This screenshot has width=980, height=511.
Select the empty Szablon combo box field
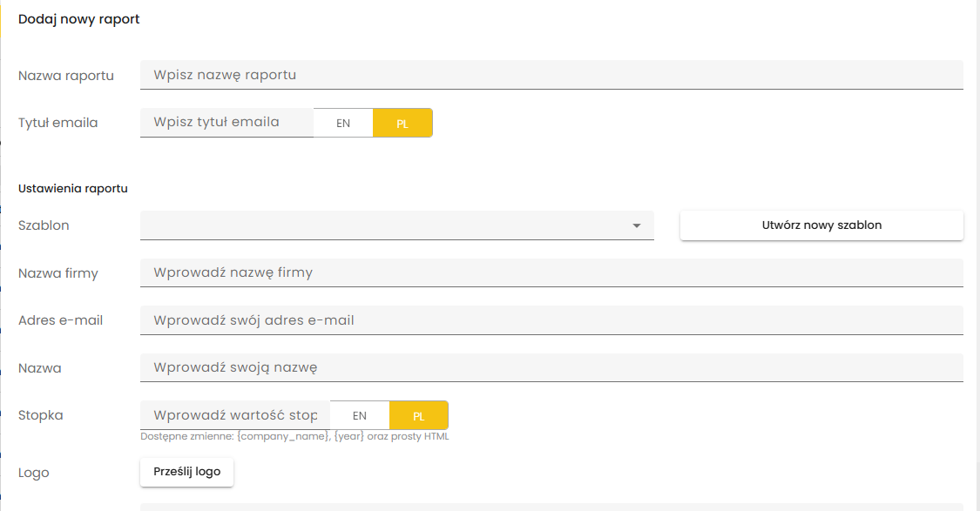397,225
